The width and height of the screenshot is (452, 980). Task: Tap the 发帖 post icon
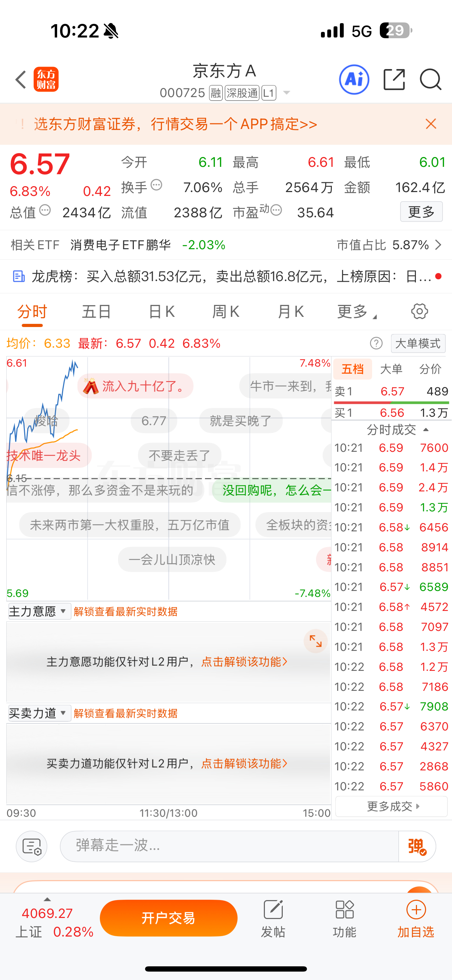point(273,919)
